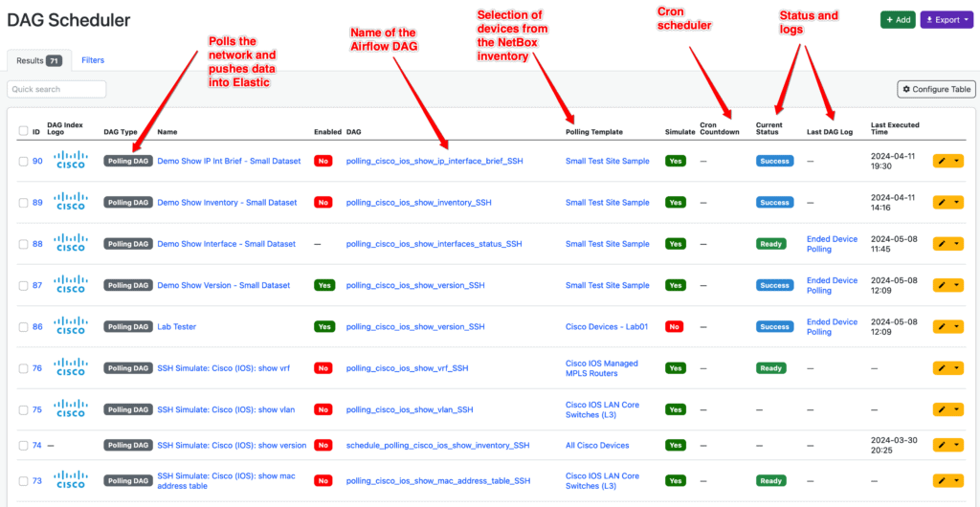This screenshot has height=507, width=980.
Task: Select the checkbox for row ID 86
Action: [x=23, y=326]
